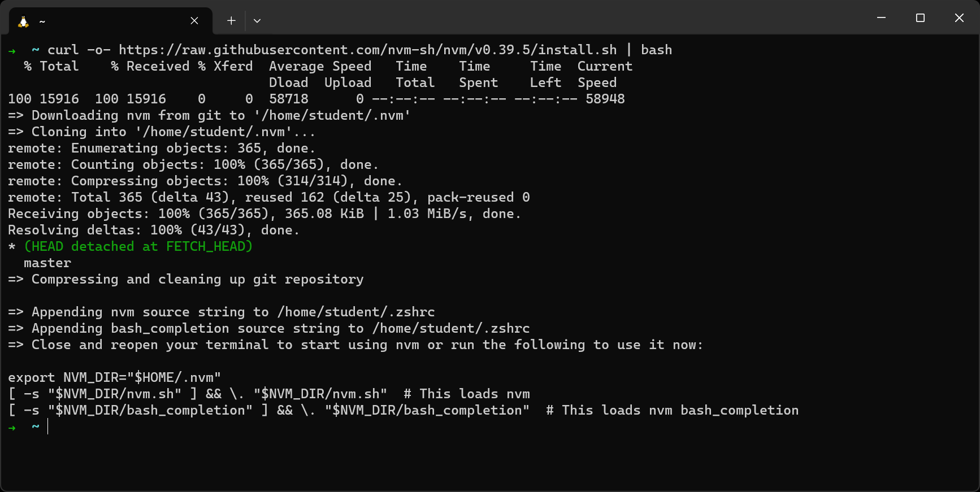
Task: Close the terminal window
Action: coord(959,18)
